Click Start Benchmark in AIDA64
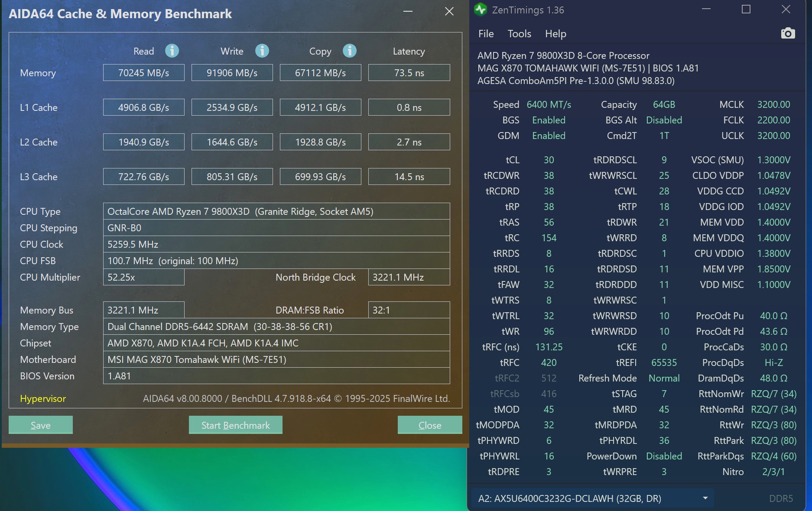Viewport: 812px width, 511px height. (x=236, y=425)
